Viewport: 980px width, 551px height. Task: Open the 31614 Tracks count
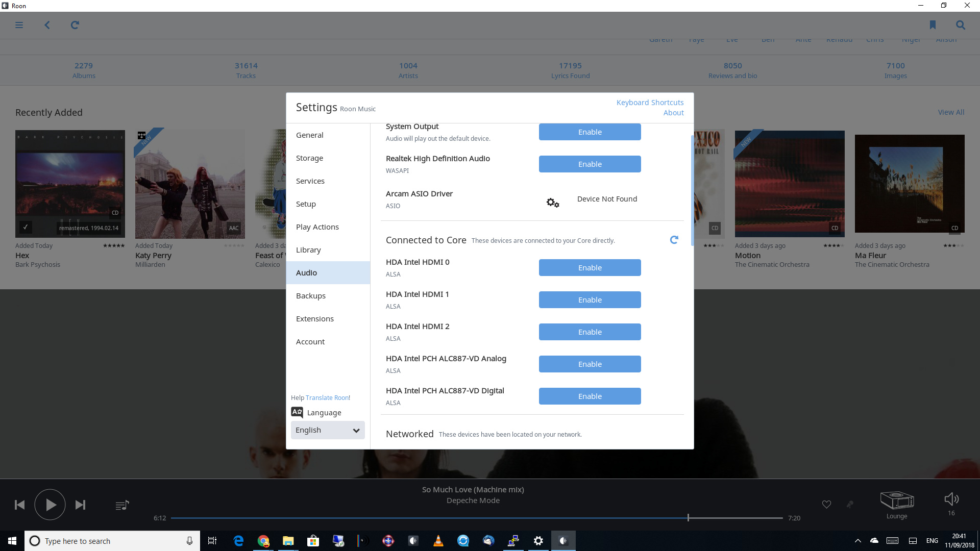click(x=246, y=70)
